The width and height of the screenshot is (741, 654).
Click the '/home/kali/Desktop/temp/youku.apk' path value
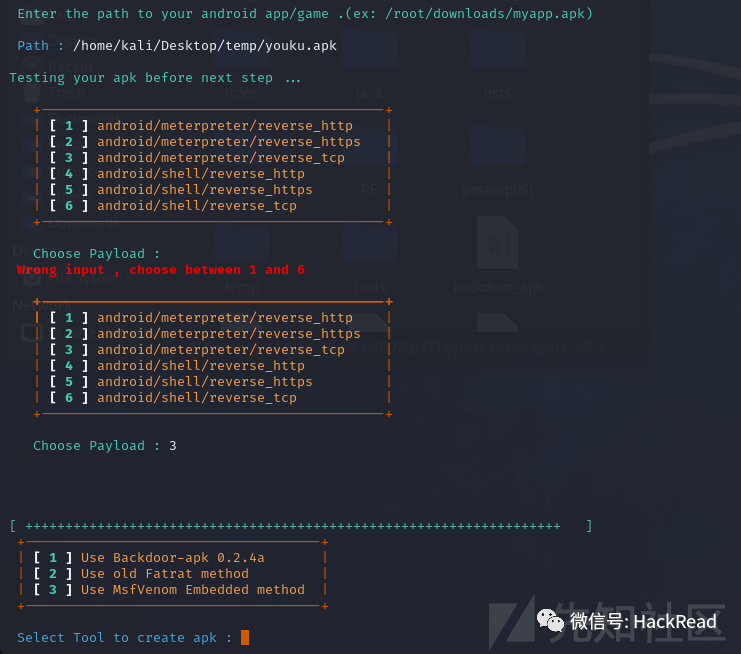click(x=205, y=46)
